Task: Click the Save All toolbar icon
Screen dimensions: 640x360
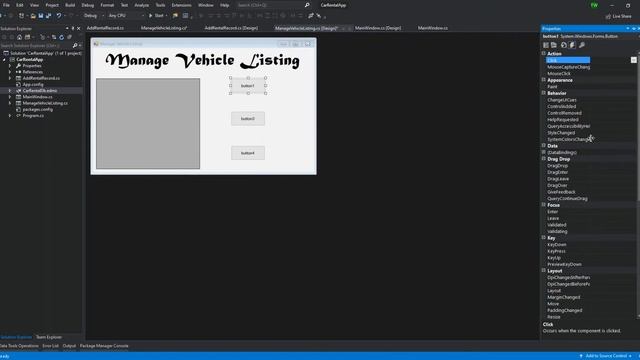Action: (49, 16)
